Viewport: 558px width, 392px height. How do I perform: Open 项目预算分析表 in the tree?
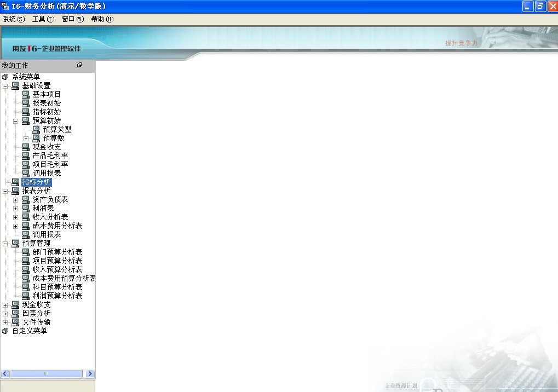pos(57,261)
